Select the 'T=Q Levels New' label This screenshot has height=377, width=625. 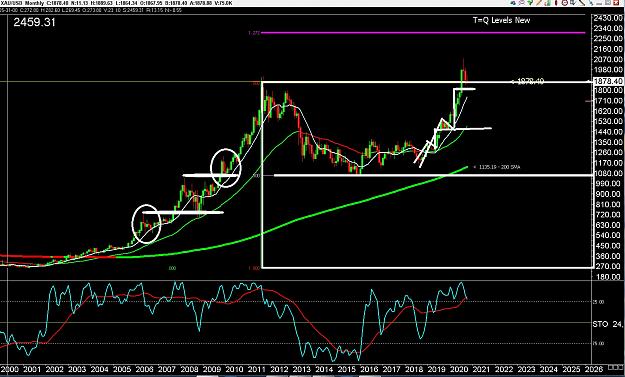pyautogui.click(x=501, y=20)
